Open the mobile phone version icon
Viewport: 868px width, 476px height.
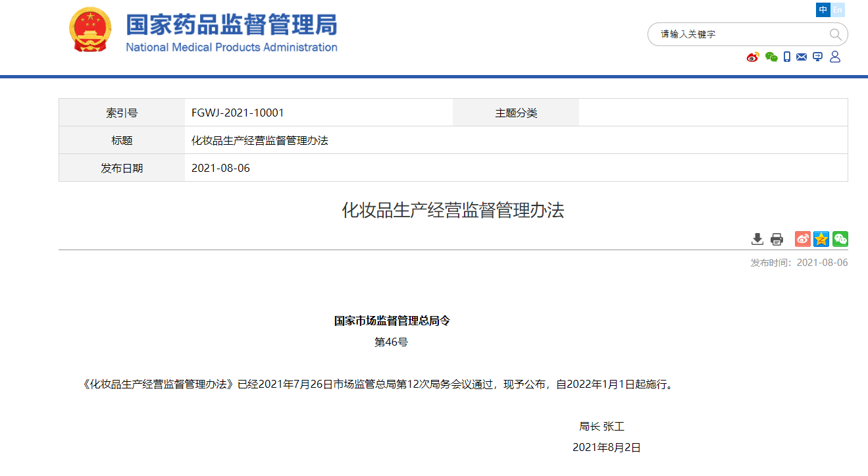tap(787, 57)
